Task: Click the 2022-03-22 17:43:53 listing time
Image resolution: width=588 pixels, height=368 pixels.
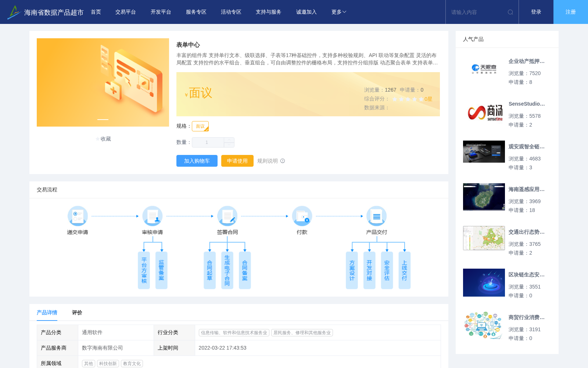Action: 223,348
